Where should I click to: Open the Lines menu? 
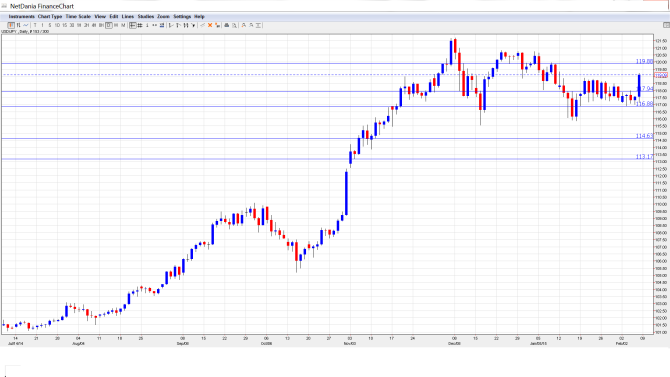pos(128,16)
